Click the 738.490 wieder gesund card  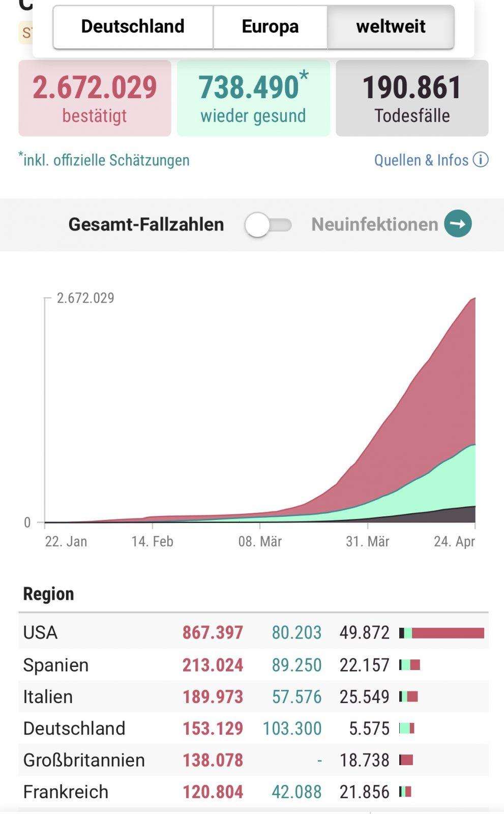(253, 98)
